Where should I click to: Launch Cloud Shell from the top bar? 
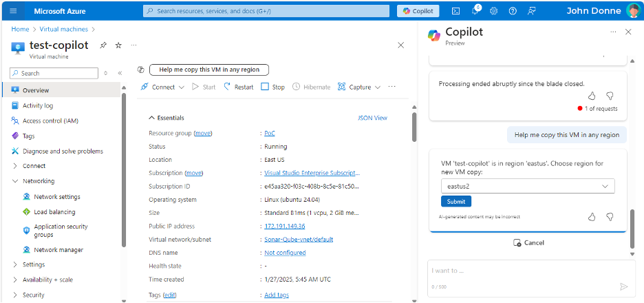pos(455,11)
